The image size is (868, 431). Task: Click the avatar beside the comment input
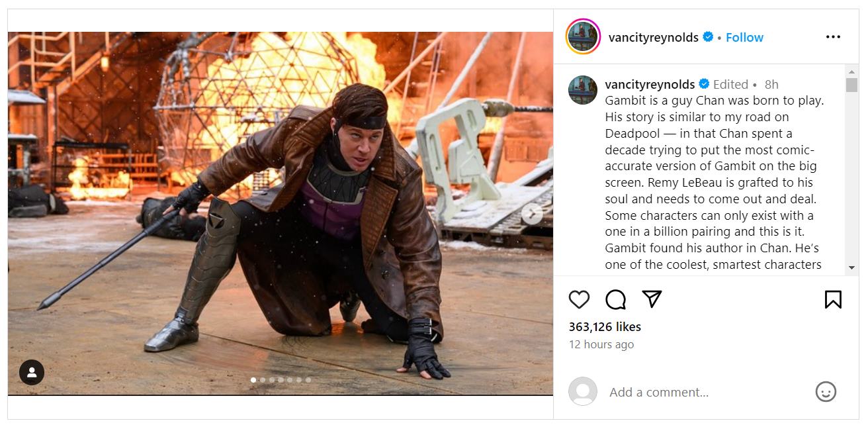(x=582, y=391)
